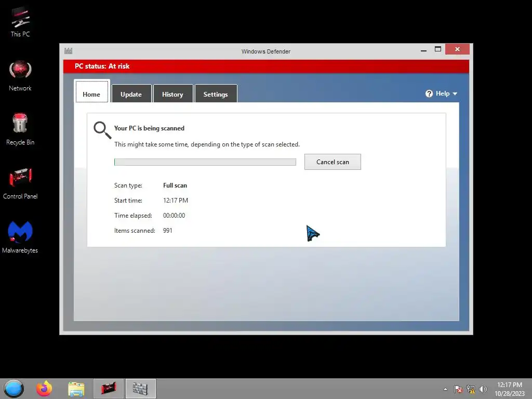Screen dimensions: 532x399
Task: Switch to Control Panel taskbar item
Action: point(109,389)
